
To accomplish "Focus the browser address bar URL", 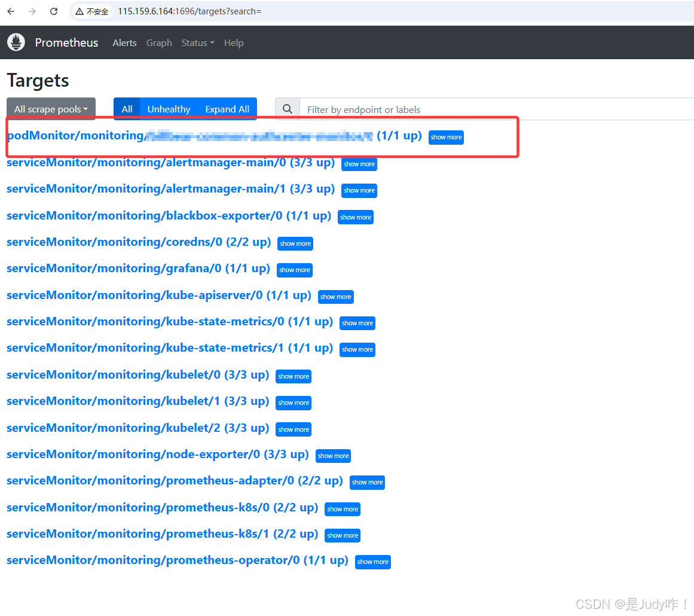I will [189, 11].
